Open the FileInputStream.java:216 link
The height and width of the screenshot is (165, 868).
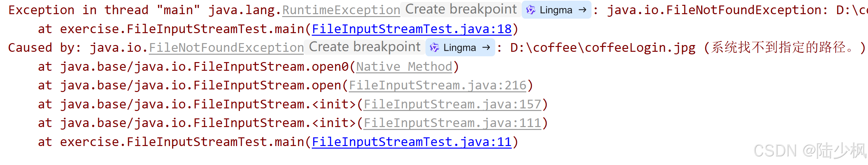(437, 86)
